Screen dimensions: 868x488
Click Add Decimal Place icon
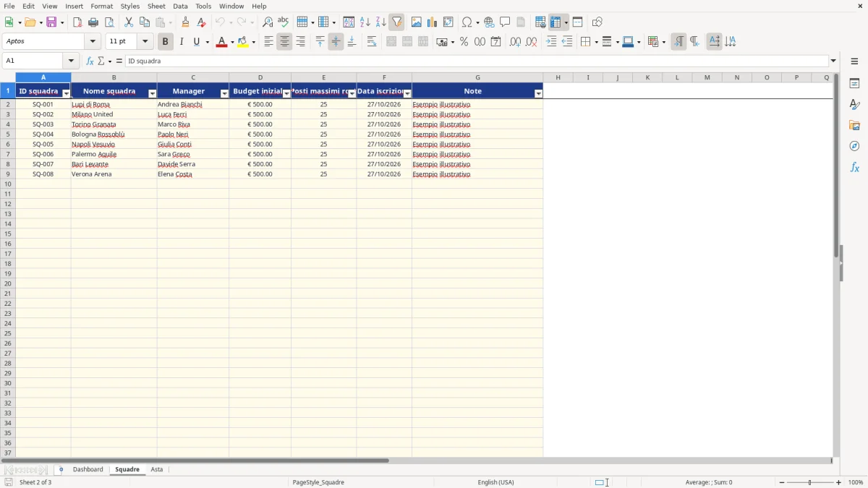click(x=516, y=42)
